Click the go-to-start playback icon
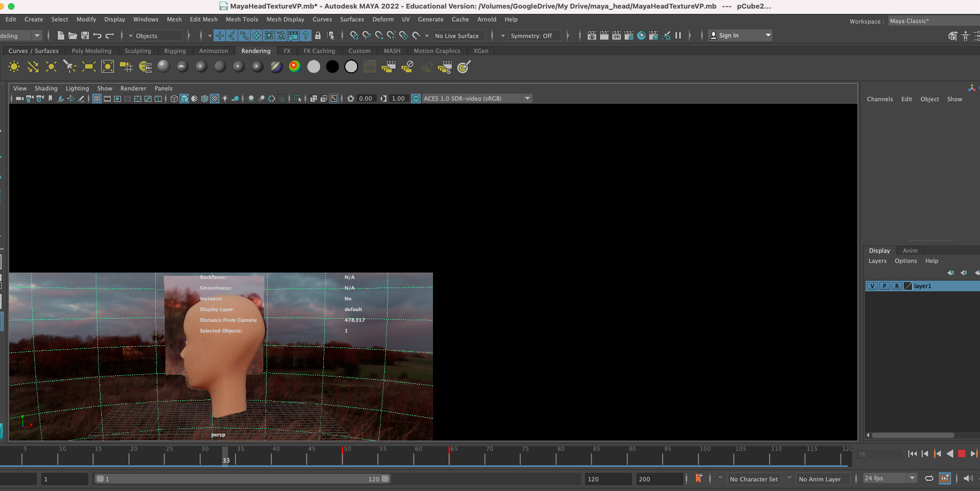The width and height of the screenshot is (980, 491). click(913, 454)
